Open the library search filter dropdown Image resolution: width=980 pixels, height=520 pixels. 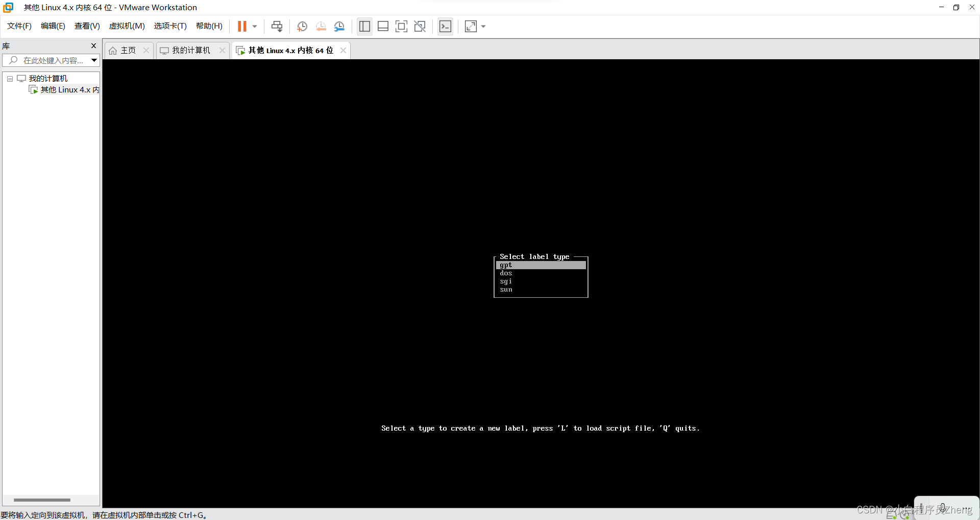94,60
